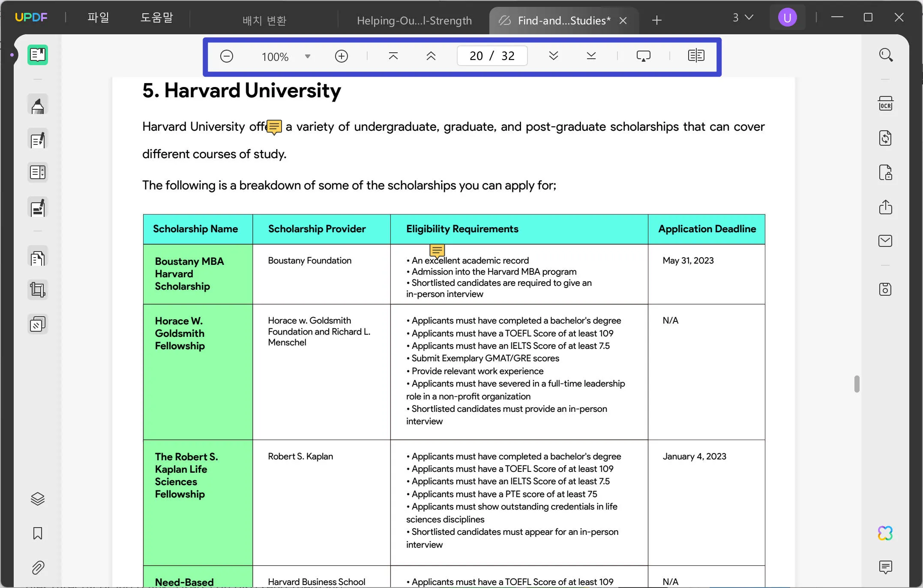
Task: Toggle two-page view layout
Action: (x=696, y=56)
